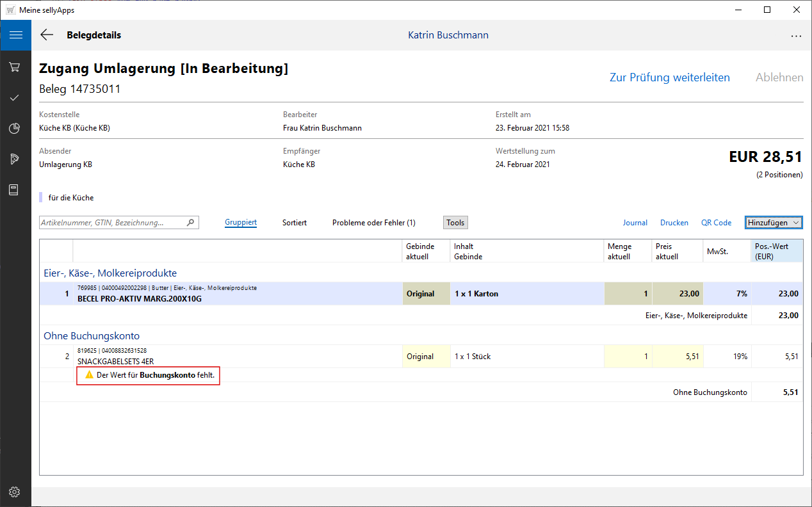The height and width of the screenshot is (507, 812).
Task: Switch to the Sortiert view
Action: (x=295, y=223)
